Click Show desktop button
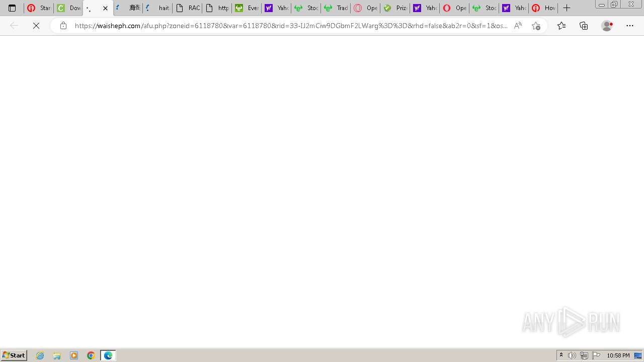 (638, 355)
